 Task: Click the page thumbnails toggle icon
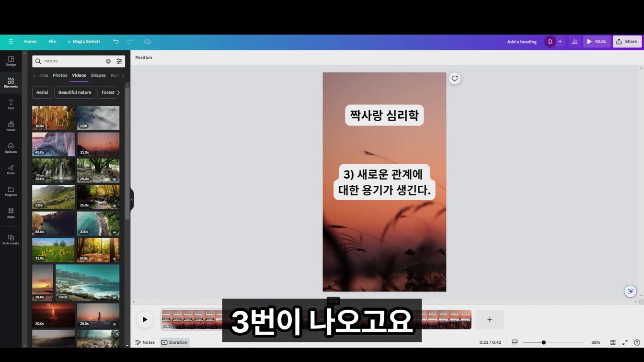[x=515, y=342]
